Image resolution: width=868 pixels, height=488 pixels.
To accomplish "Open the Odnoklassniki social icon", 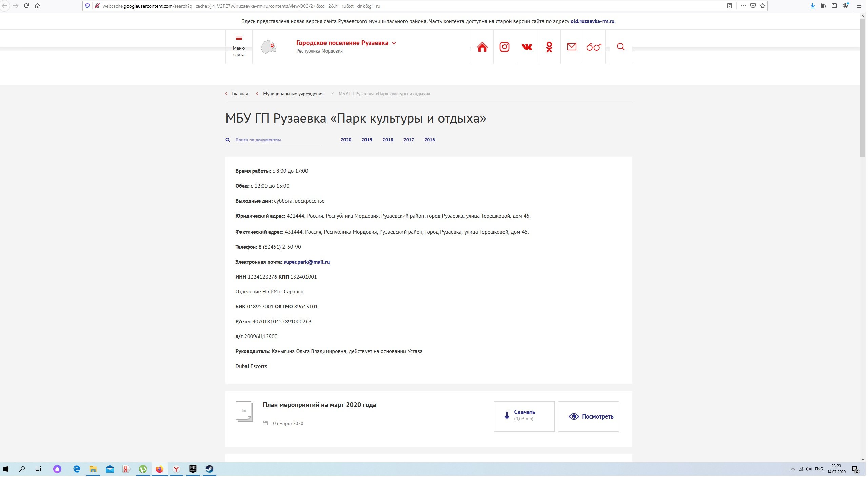I will coord(549,47).
